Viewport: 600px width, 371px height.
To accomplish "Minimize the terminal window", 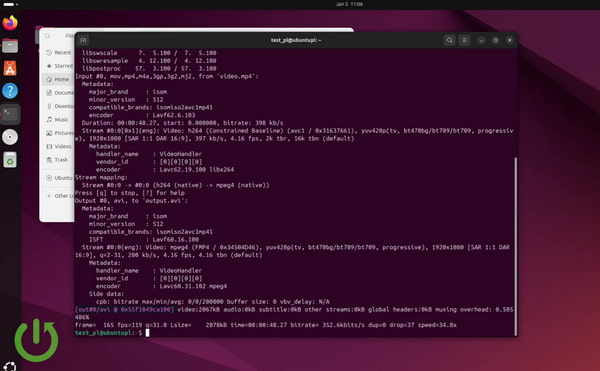I will [481, 40].
